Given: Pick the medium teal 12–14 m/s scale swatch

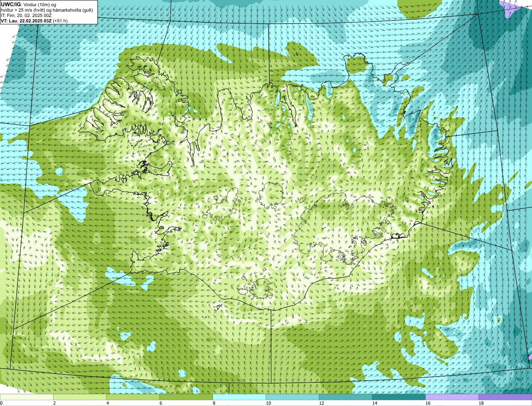Looking at the screenshot, I should (346, 397).
